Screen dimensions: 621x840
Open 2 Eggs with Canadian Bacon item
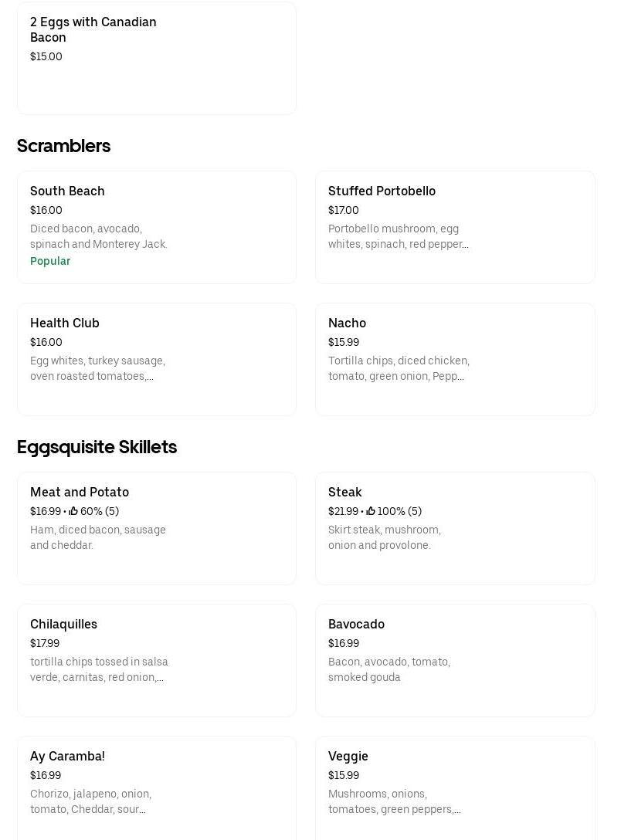[x=93, y=29]
